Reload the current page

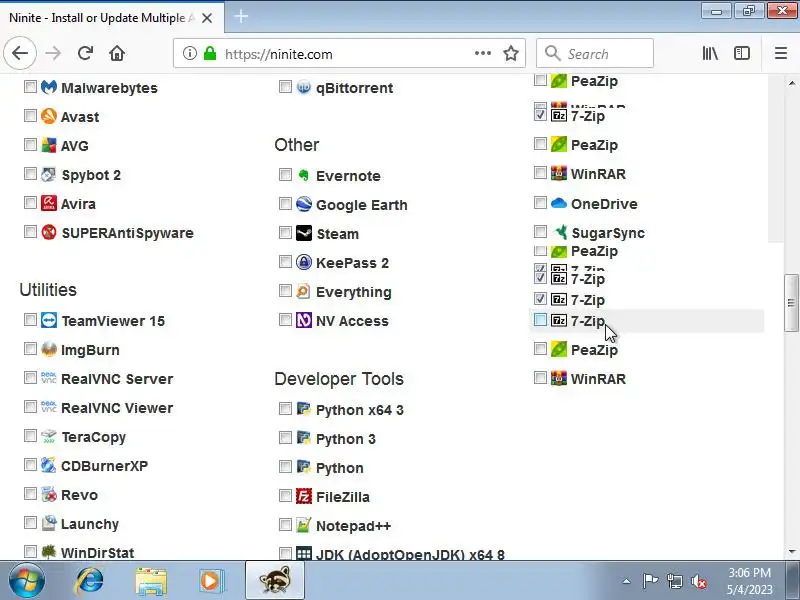point(85,53)
